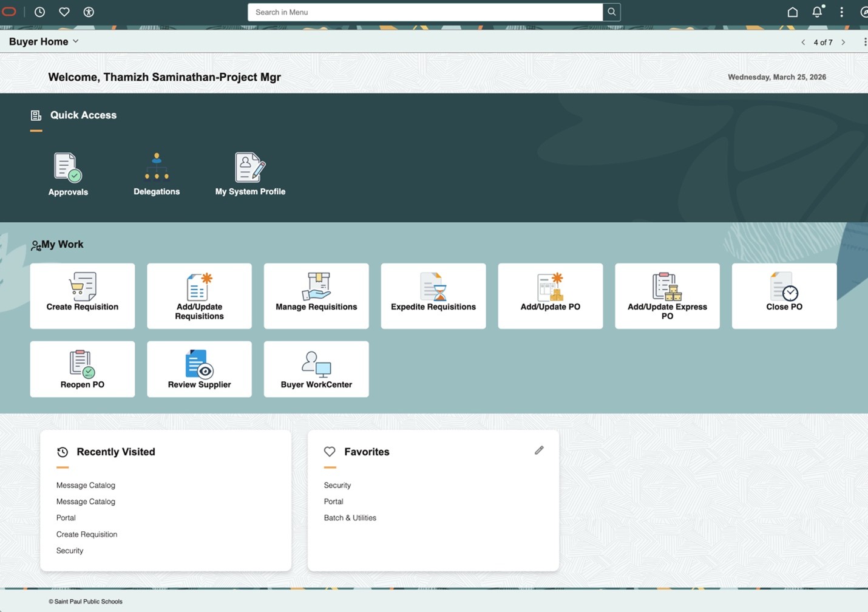The image size is (868, 612).
Task: Open the Recently Visited clock icon in header
Action: (x=39, y=12)
